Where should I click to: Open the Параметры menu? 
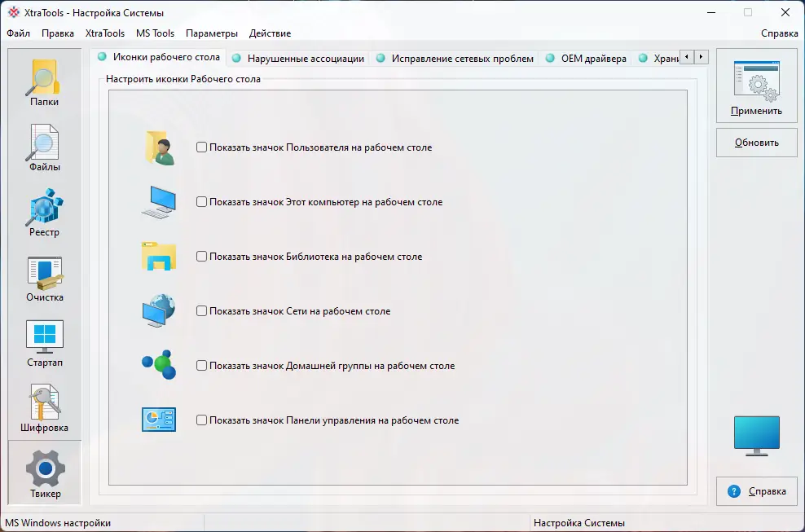212,33
